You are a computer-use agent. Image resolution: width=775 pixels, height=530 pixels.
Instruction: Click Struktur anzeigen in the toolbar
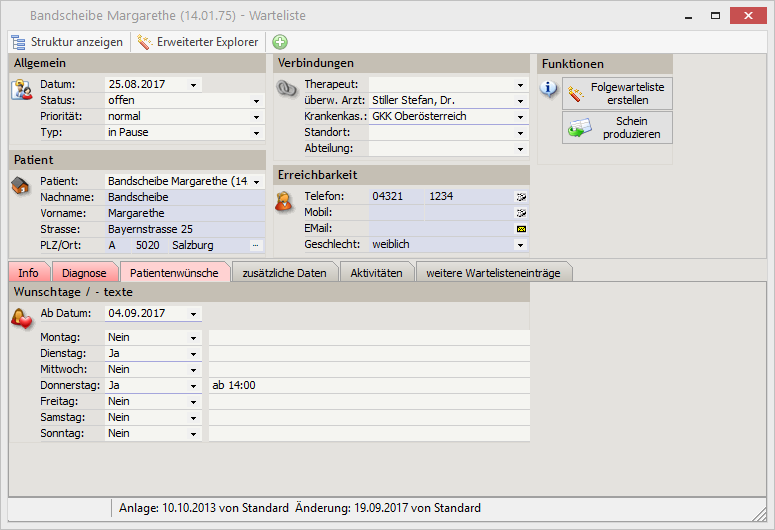click(67, 42)
